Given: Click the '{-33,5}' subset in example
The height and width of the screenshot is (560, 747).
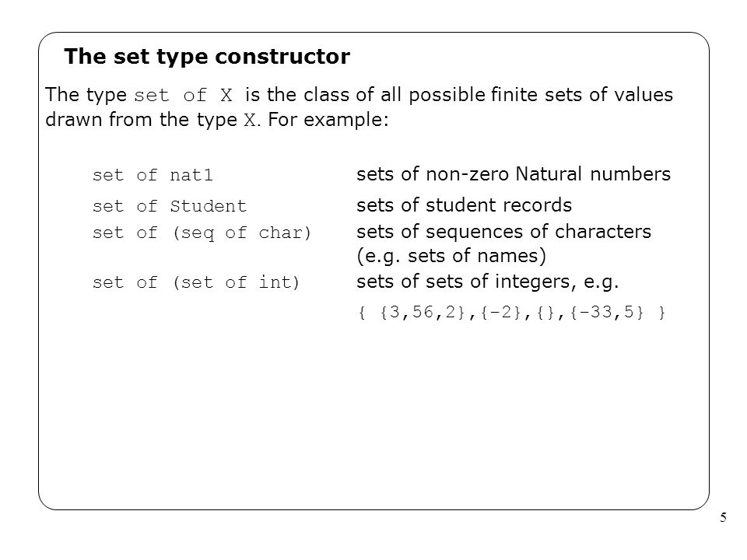Looking at the screenshot, I should coord(606,313).
